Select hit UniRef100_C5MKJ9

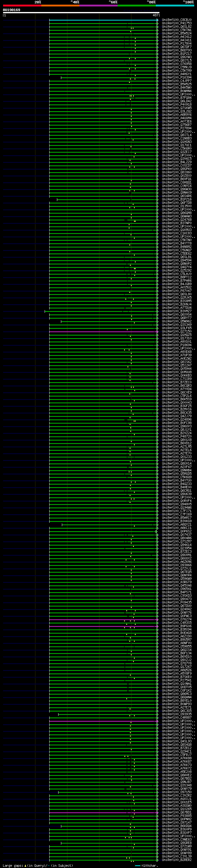177,67
